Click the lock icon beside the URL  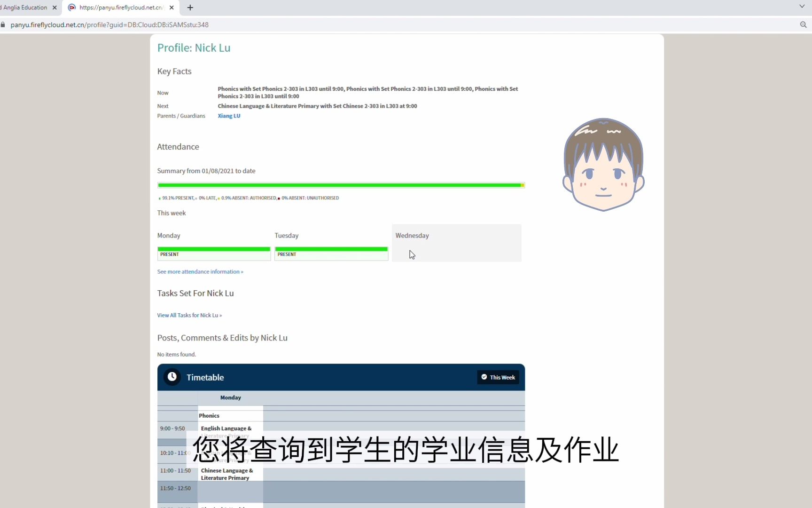(3, 24)
